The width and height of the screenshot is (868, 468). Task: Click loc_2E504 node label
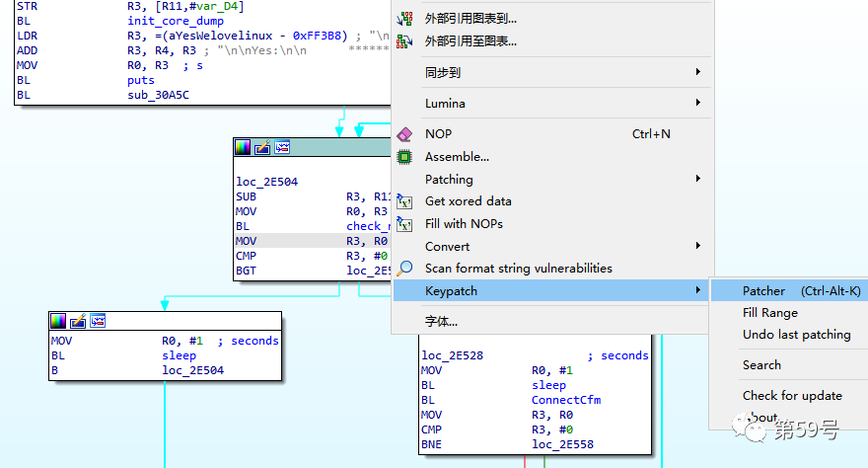point(267,182)
